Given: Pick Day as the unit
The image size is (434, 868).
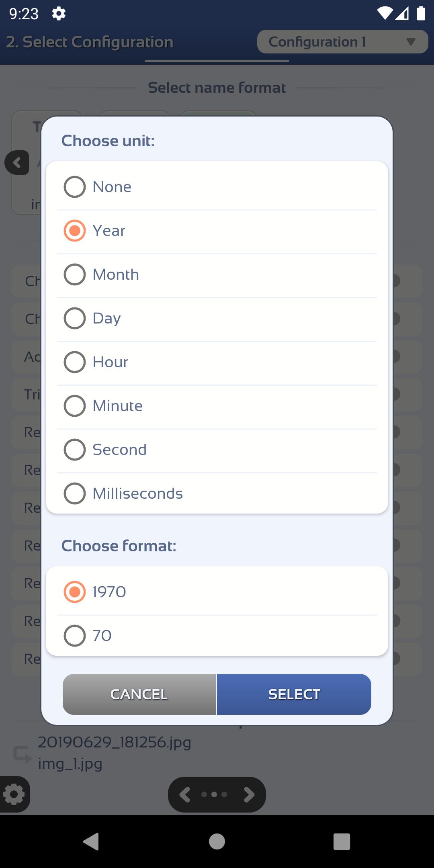Looking at the screenshot, I should 217,318.
